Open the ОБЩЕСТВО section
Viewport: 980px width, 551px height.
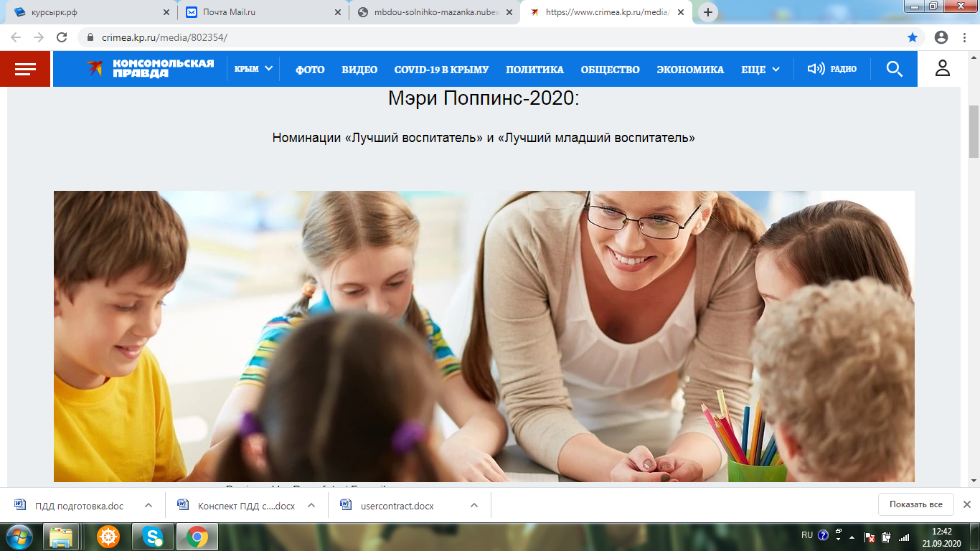click(x=610, y=70)
